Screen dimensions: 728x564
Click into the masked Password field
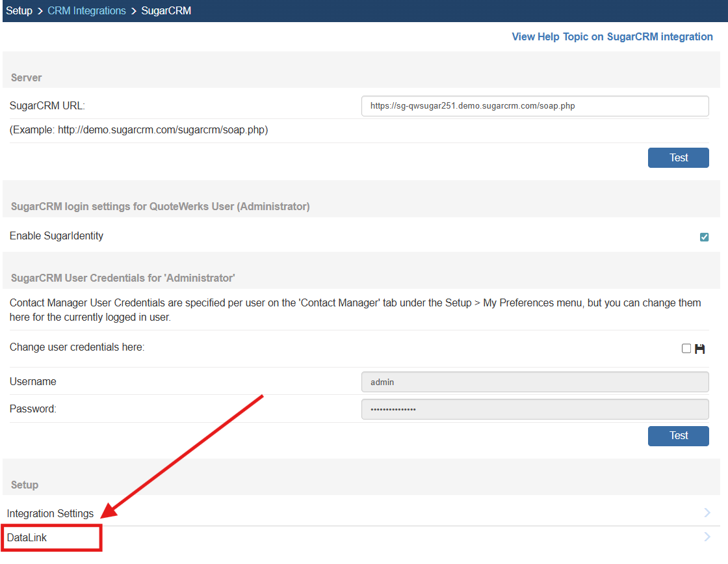coord(534,409)
